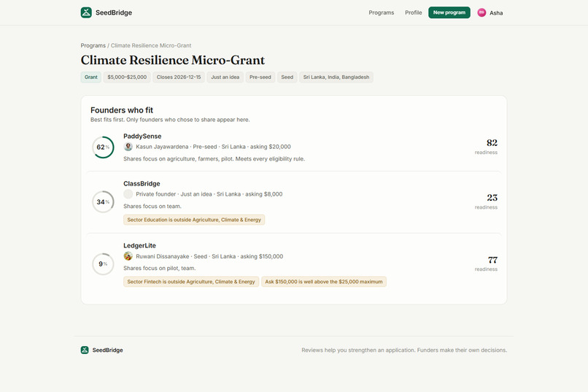
Task: Click the Pre-seed stage tag
Action: point(260,77)
